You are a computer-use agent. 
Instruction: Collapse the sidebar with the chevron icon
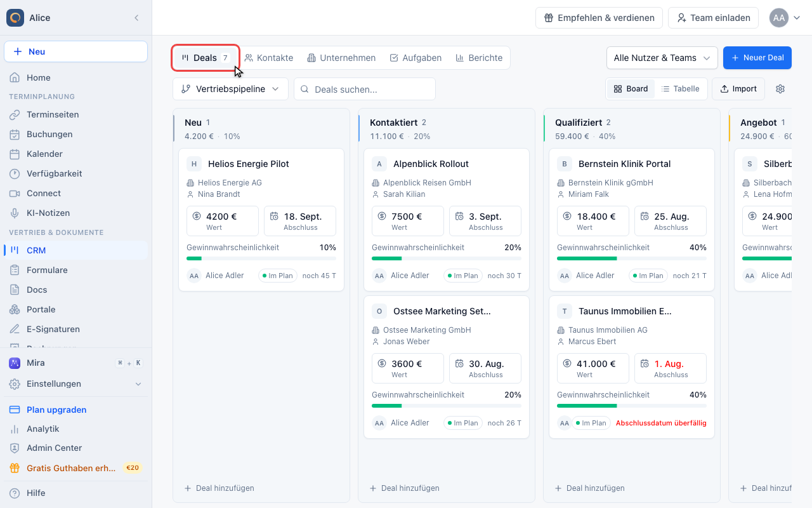(136, 18)
